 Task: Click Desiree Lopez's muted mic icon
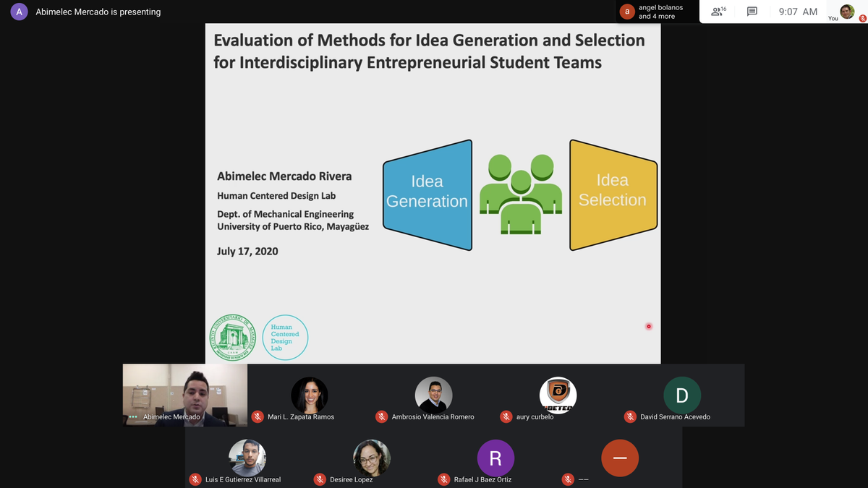coord(320,479)
